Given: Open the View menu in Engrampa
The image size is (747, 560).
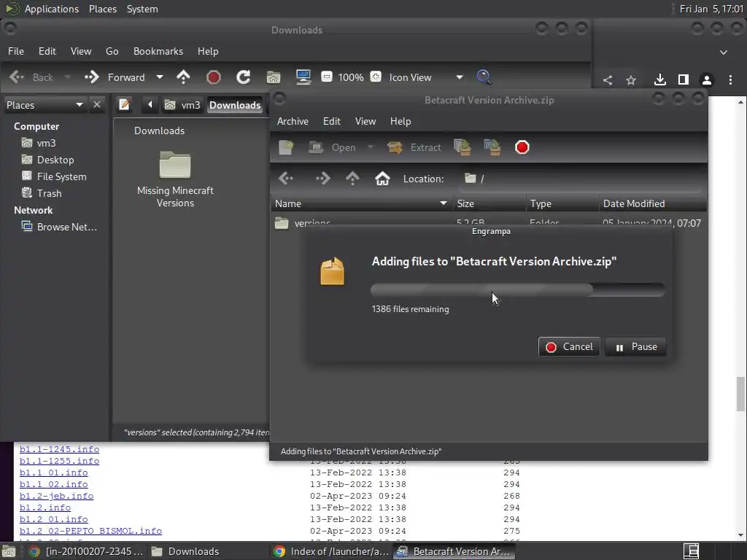Looking at the screenshot, I should tap(365, 122).
